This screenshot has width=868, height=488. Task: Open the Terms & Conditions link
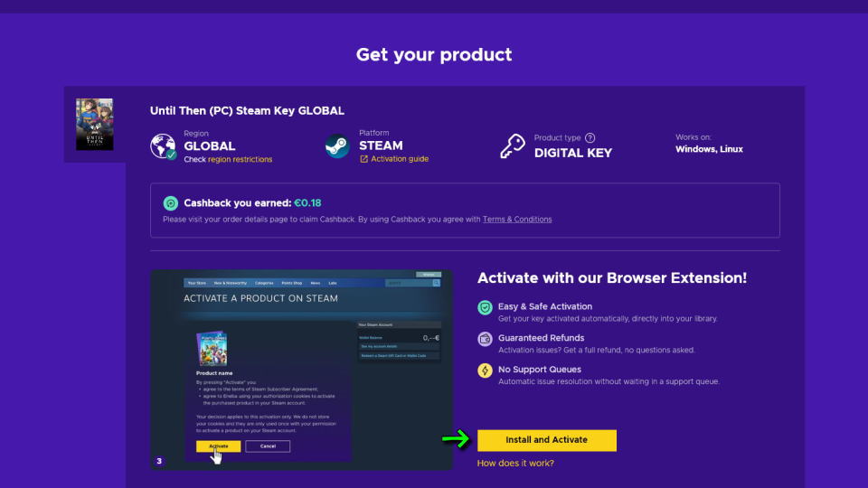[x=517, y=219]
